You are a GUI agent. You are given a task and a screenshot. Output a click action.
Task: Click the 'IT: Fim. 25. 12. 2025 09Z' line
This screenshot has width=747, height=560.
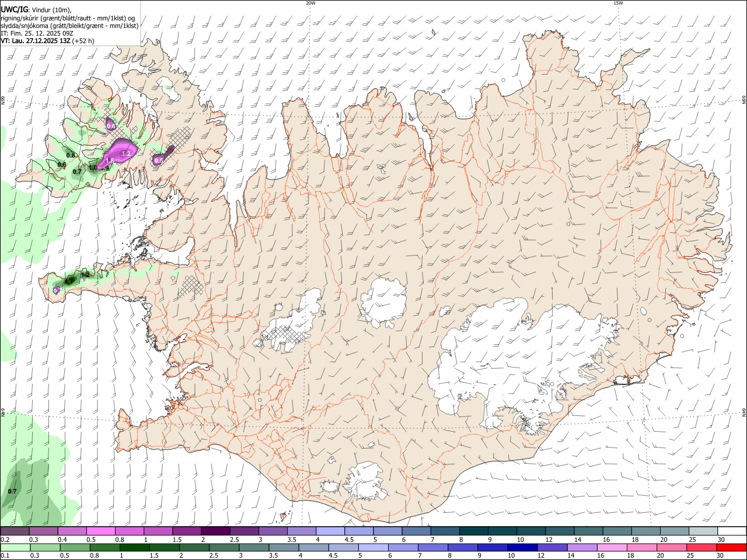[x=37, y=33]
